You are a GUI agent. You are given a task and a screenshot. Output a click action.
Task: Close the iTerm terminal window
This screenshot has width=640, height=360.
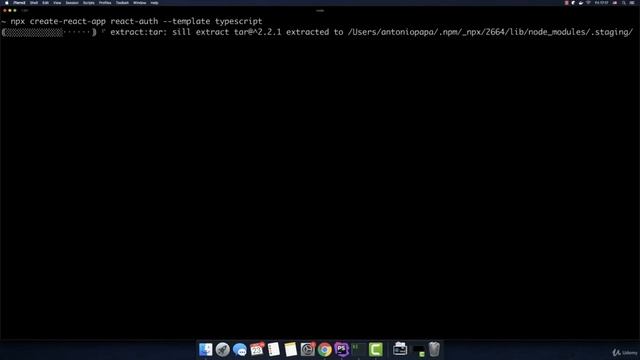pos(5,11)
